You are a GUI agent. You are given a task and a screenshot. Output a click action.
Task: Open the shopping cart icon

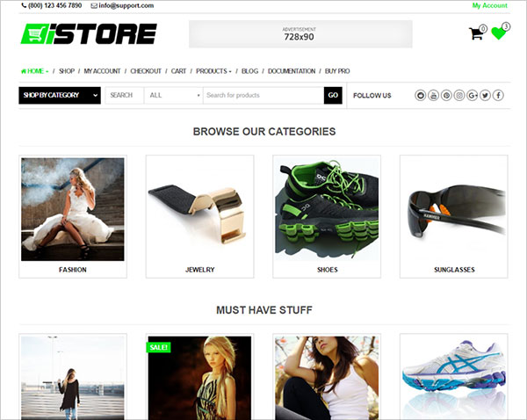[x=476, y=33]
